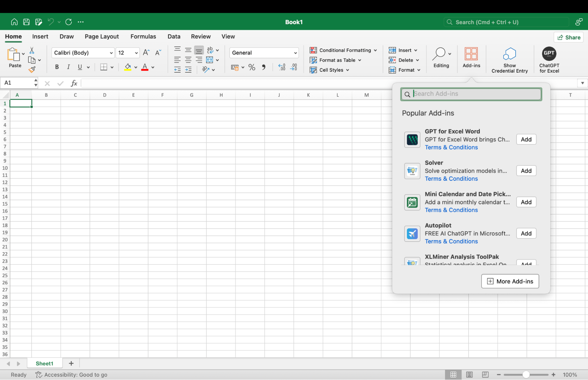The width and height of the screenshot is (588, 380).
Task: Open the Conditional Formatting options
Action: pos(342,50)
